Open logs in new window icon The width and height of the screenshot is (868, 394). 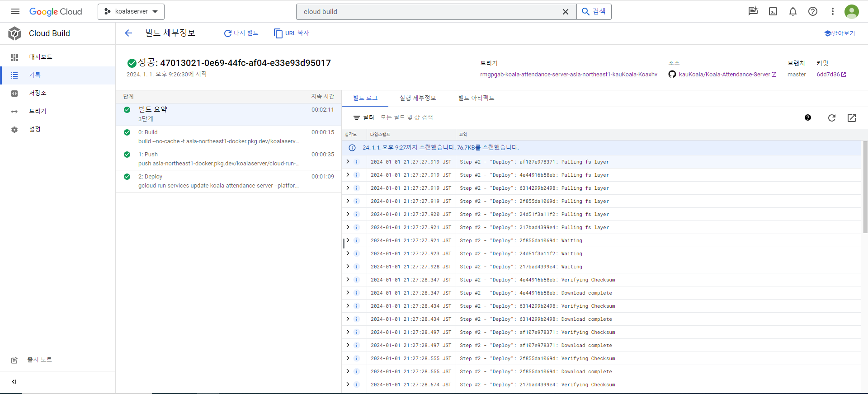[852, 118]
